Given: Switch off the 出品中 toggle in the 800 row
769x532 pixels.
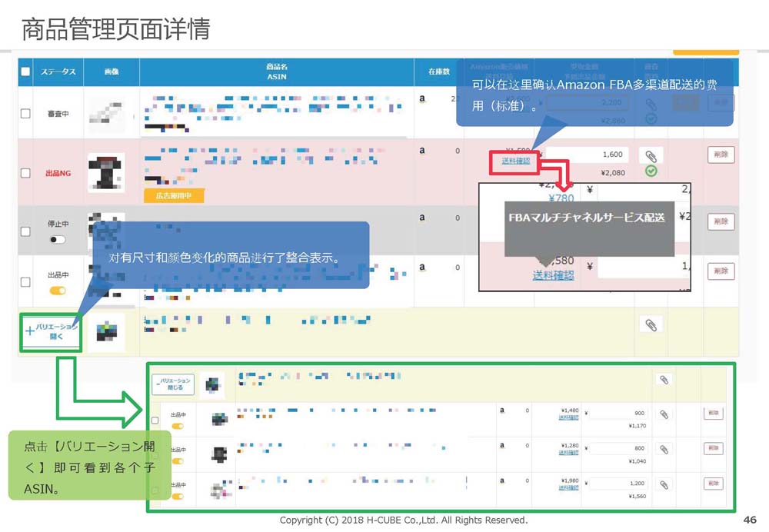Looking at the screenshot, I should tap(178, 461).
